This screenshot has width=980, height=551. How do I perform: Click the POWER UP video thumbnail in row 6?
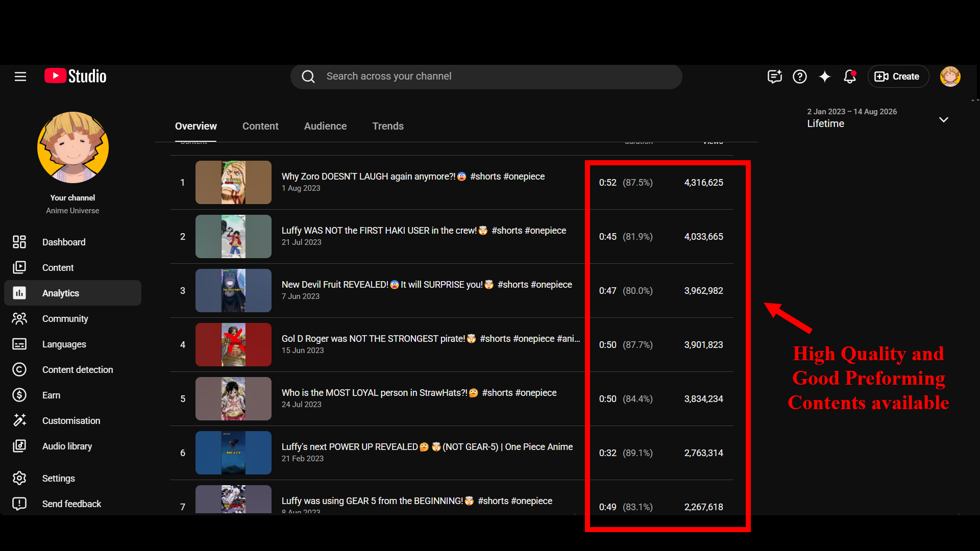point(233,453)
